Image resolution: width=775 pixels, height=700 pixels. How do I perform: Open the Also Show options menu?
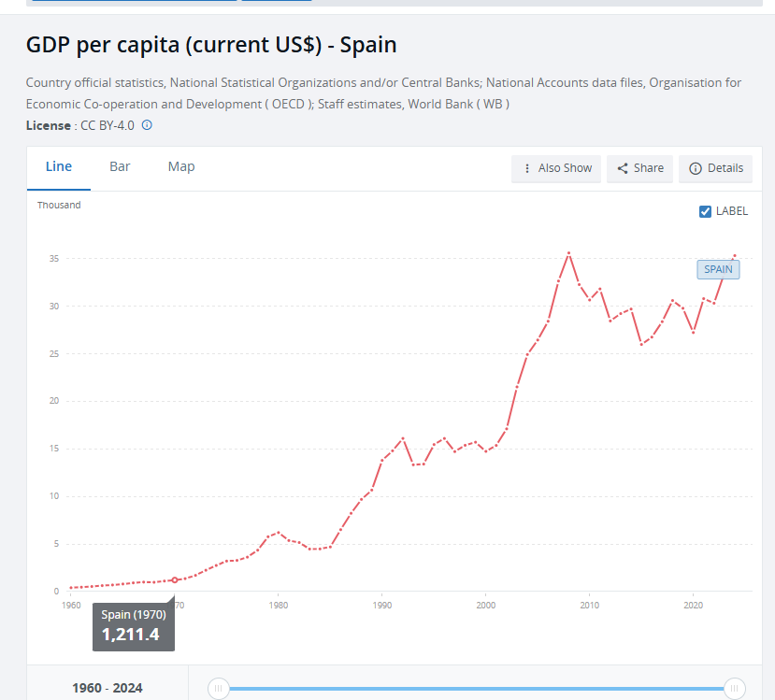556,168
